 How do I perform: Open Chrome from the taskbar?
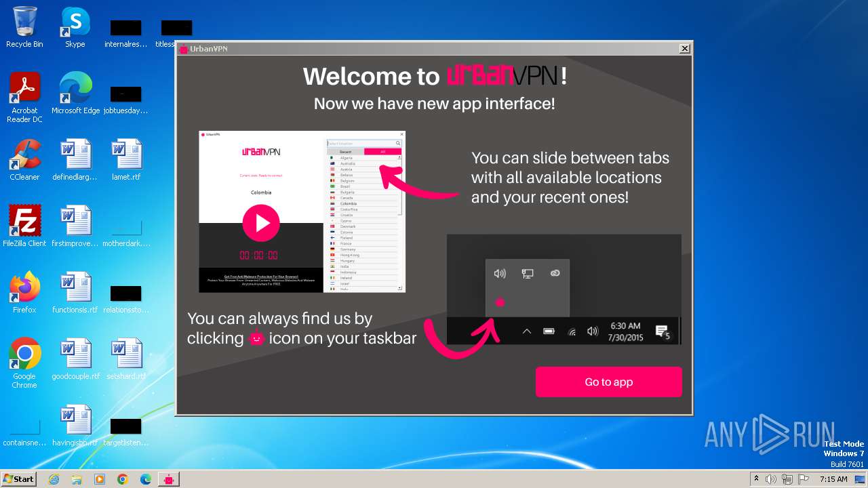(x=123, y=479)
